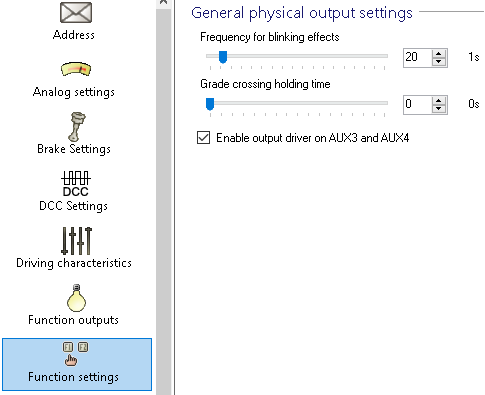
Task: Open the Driving characteristics sliders icon
Action: point(77,241)
